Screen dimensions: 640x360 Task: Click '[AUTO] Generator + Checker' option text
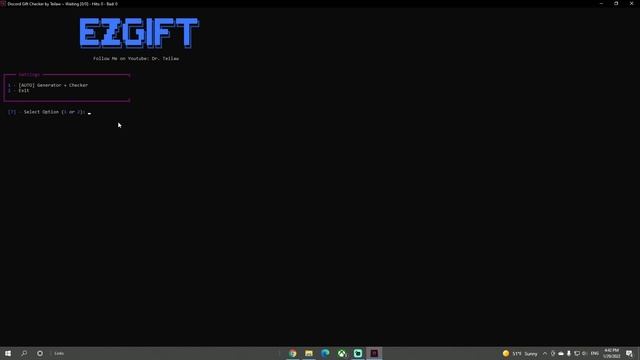pos(53,85)
